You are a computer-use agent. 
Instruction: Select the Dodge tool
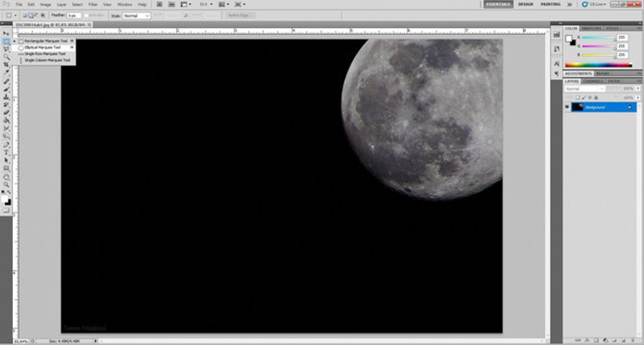pyautogui.click(x=6, y=136)
